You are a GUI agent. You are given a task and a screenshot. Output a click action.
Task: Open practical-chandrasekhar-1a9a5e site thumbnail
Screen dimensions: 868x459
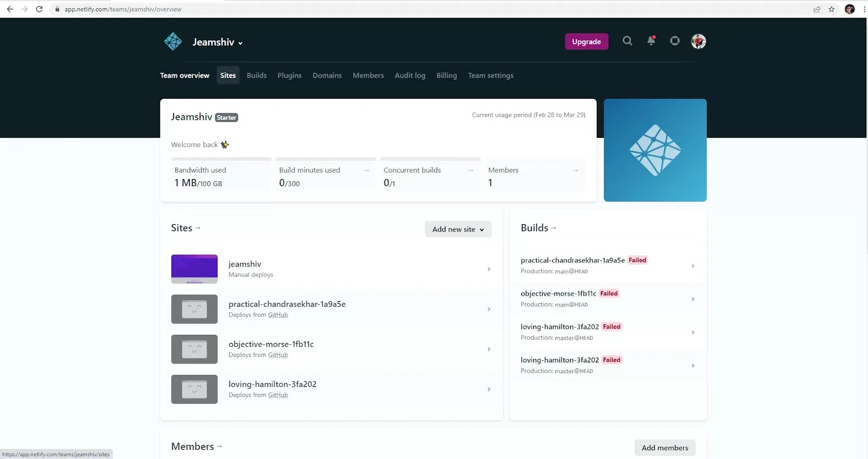click(x=194, y=309)
